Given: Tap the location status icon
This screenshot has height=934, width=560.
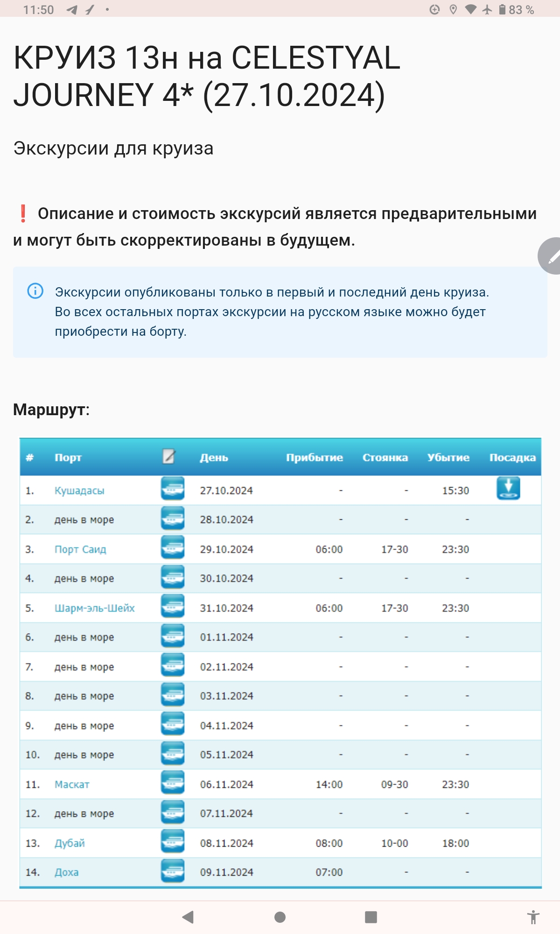Looking at the screenshot, I should click(x=453, y=9).
